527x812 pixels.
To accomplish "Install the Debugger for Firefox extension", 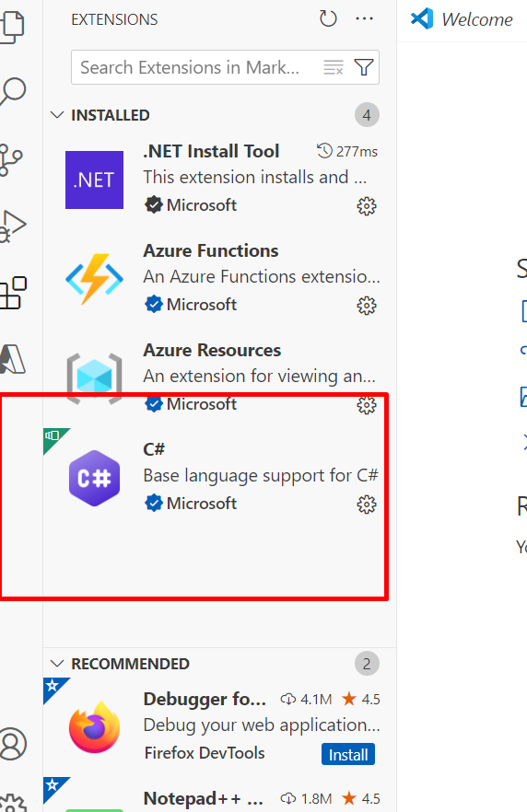I will pyautogui.click(x=348, y=755).
